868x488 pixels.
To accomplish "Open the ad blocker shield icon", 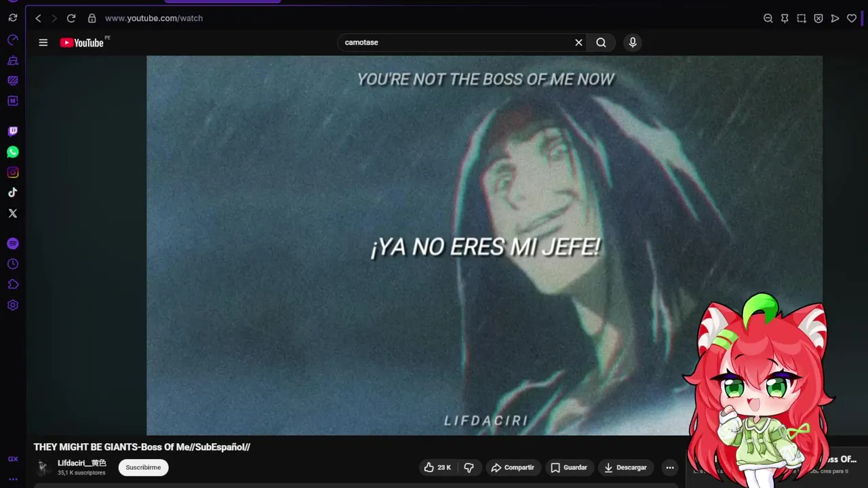I will pyautogui.click(x=818, y=18).
